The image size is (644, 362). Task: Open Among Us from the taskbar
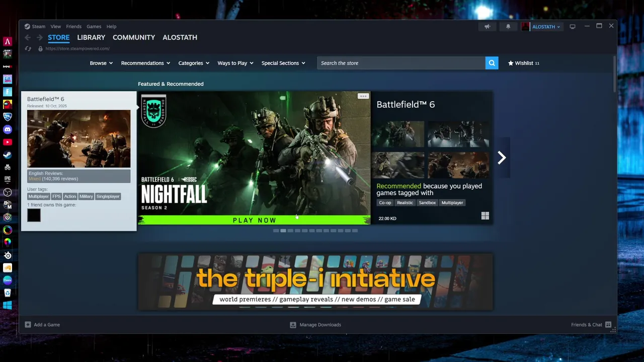point(8,105)
